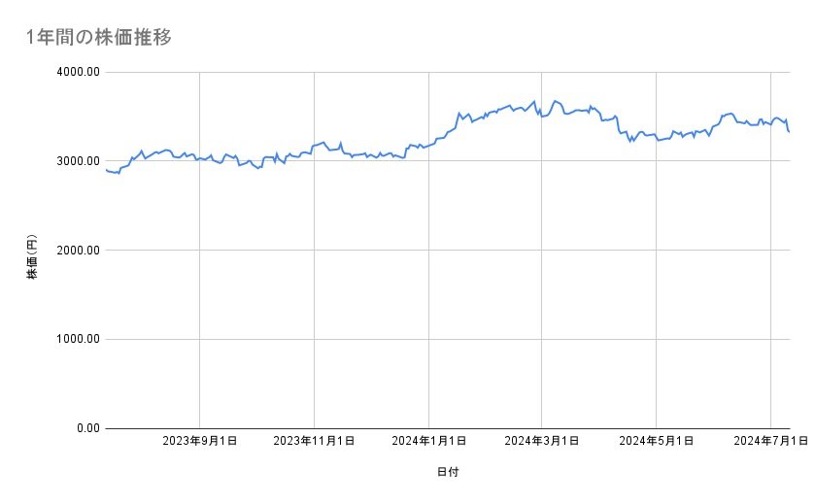
Task: Select the 株価(円) vertical axis title
Action: tap(32, 250)
